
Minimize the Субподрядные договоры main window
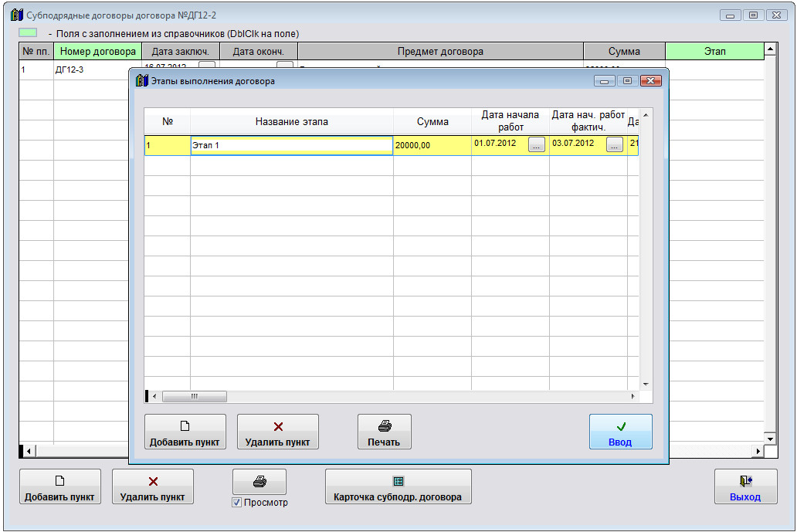pyautogui.click(x=731, y=15)
